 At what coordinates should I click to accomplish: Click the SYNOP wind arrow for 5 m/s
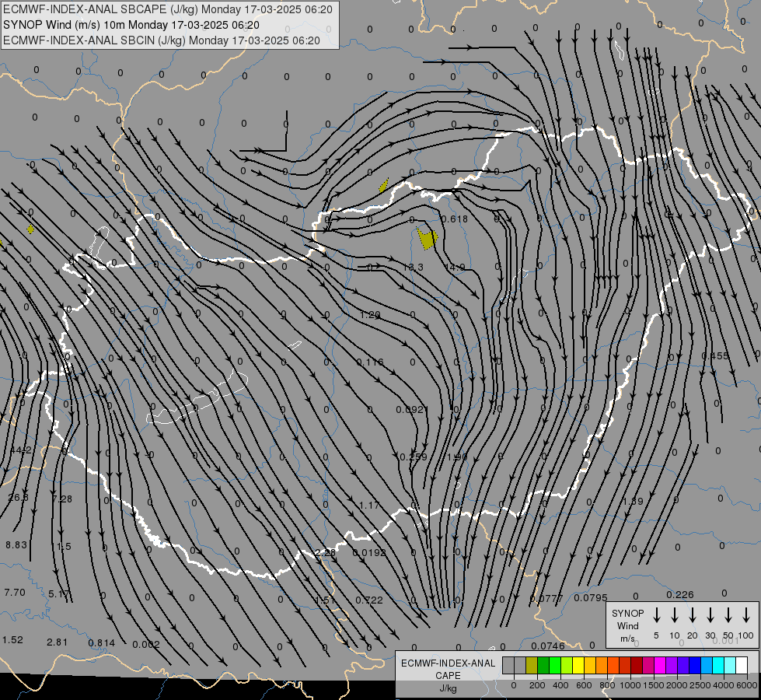click(656, 614)
